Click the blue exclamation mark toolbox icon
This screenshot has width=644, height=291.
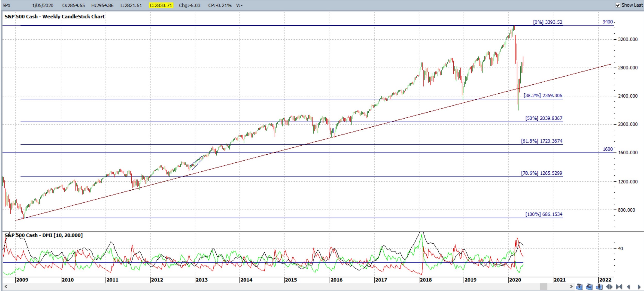(599, 287)
